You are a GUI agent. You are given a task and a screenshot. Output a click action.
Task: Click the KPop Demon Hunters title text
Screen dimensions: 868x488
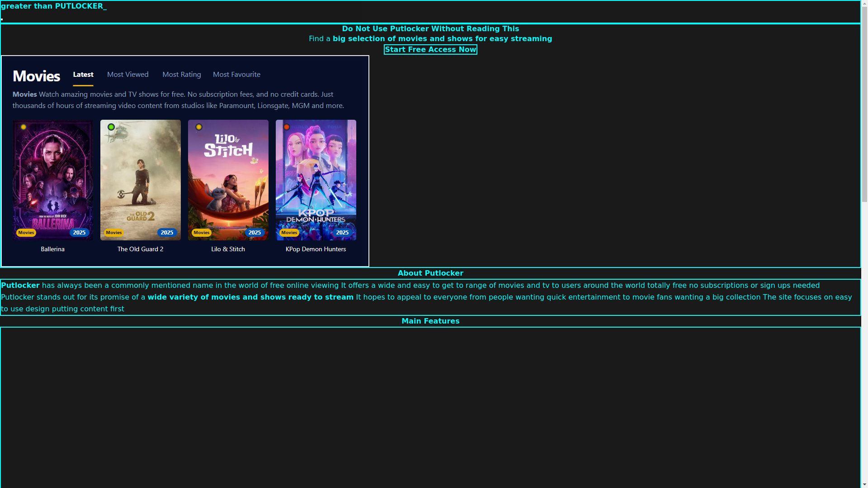tap(316, 249)
